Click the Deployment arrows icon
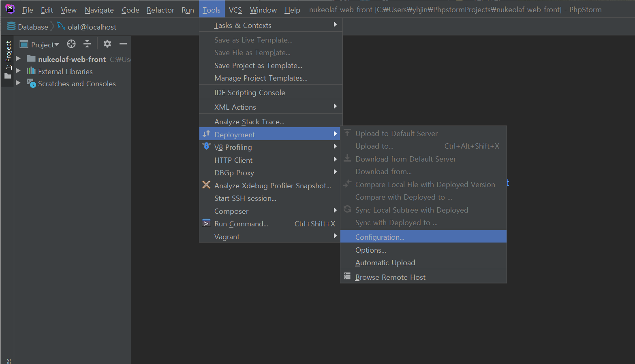Viewport: 635px width, 364px height. (x=206, y=134)
